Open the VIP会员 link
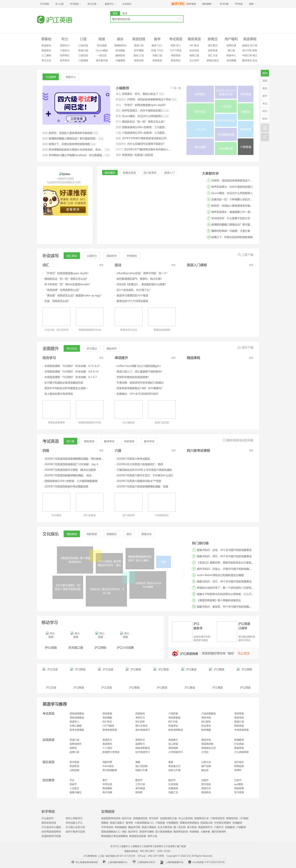 tap(238, 4)
